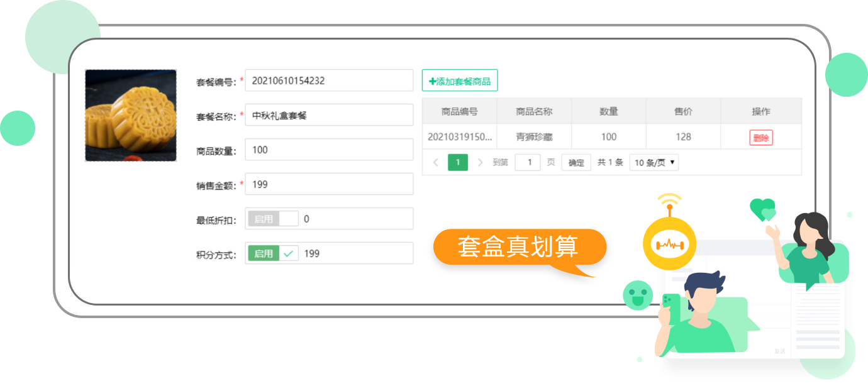Click the page number jump input box

click(528, 162)
